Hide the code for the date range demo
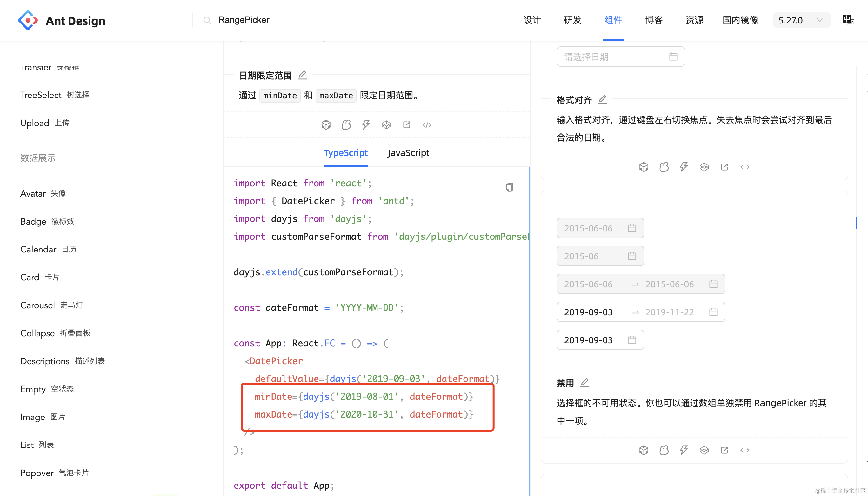Image resolution: width=868 pixels, height=496 pixels. coord(427,125)
